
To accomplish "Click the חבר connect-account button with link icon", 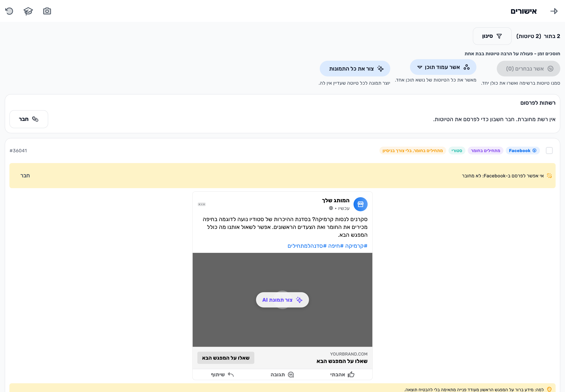I will click(29, 119).
